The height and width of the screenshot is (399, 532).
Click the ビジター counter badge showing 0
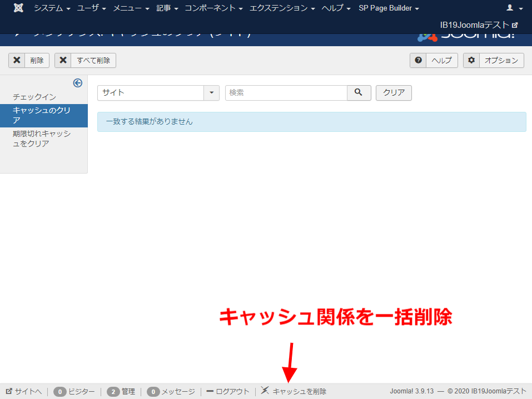(59, 391)
